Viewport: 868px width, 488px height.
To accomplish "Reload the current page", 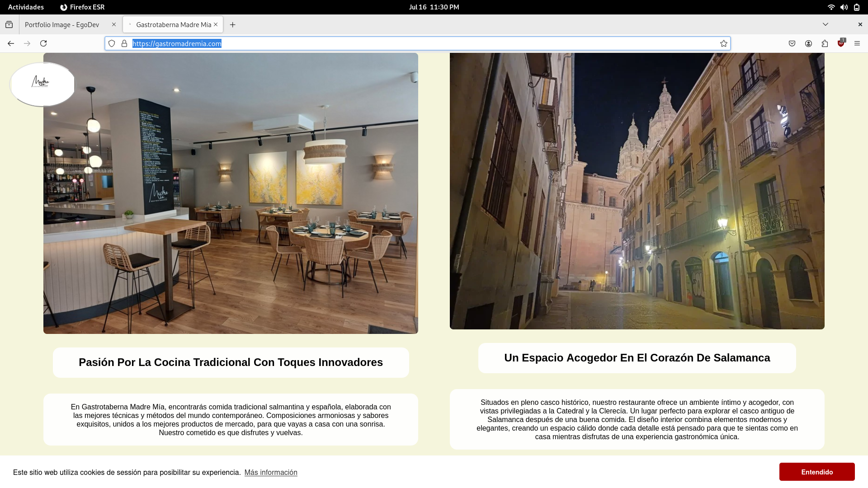I will point(43,43).
